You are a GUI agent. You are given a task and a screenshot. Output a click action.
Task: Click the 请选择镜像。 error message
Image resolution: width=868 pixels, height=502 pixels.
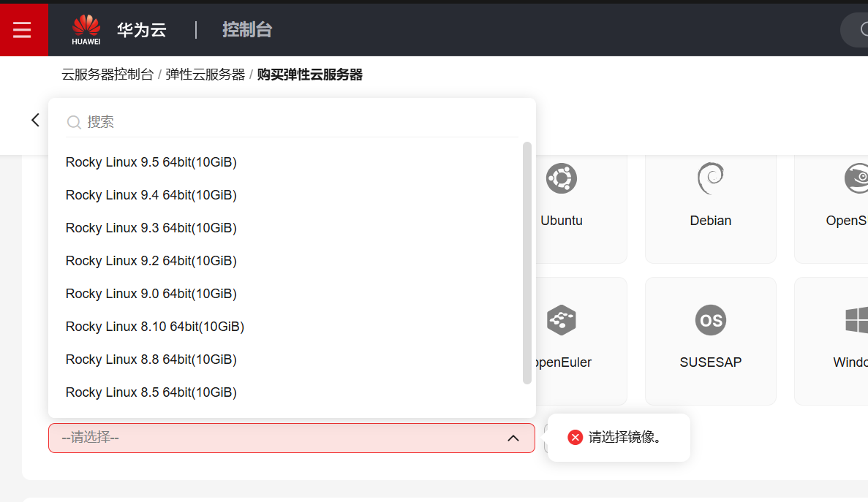(625, 437)
